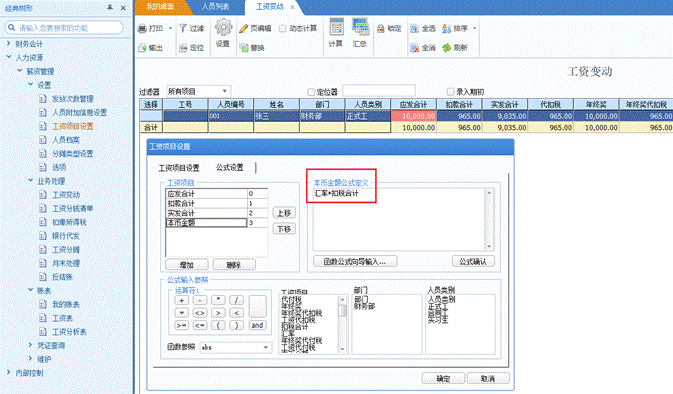
Task: Collapse the 薪资管理 tree node
Action: coord(19,70)
